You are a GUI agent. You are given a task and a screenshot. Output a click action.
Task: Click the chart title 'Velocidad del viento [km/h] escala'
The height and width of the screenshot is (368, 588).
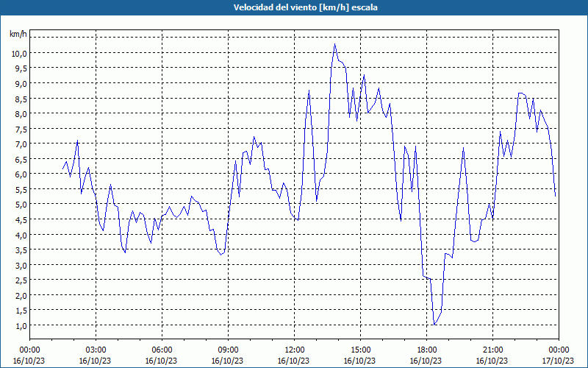coord(305,7)
